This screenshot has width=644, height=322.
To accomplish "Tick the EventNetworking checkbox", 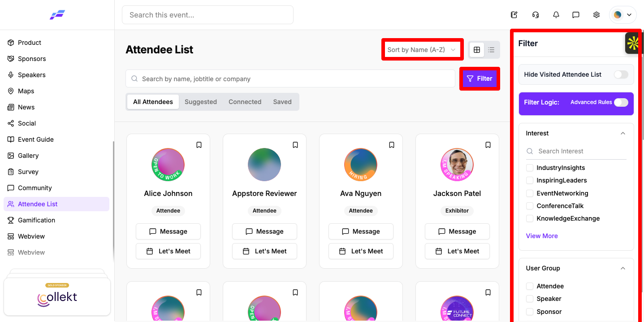I will (x=530, y=193).
